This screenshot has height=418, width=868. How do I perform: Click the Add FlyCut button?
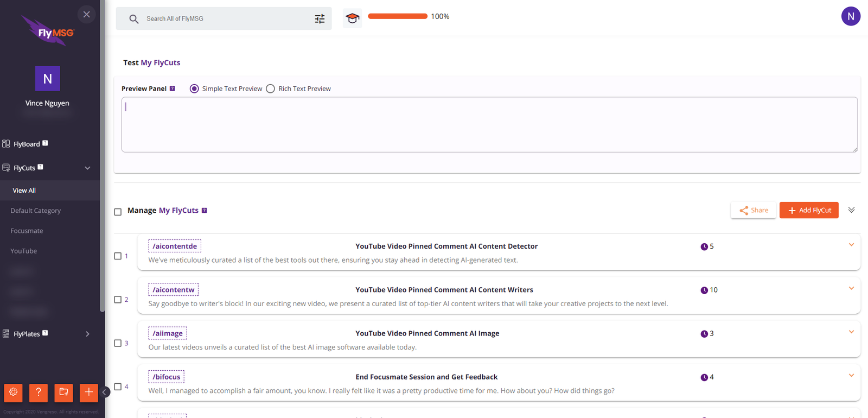coord(809,210)
